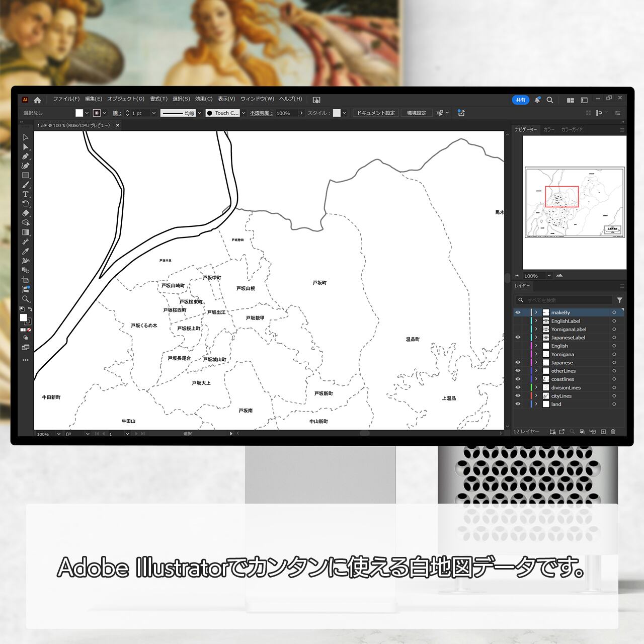
Task: Expand the coastlines layer
Action: [x=536, y=379]
